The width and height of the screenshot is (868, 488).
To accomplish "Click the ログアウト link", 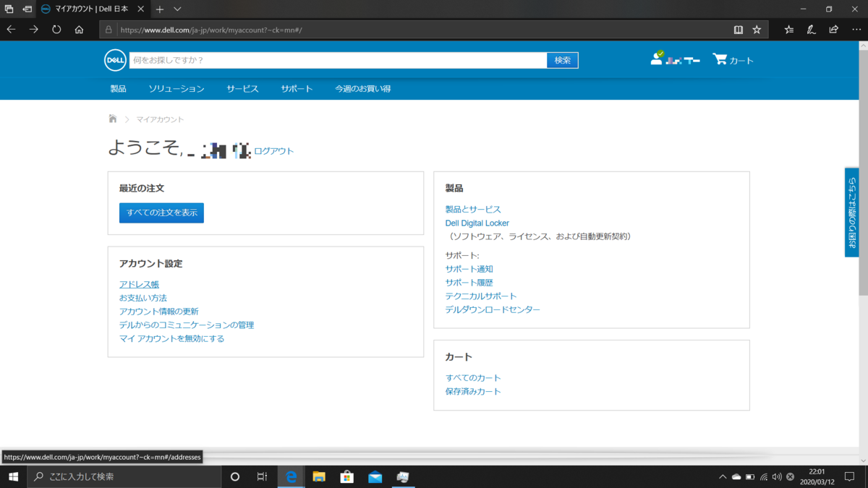I will point(273,151).
